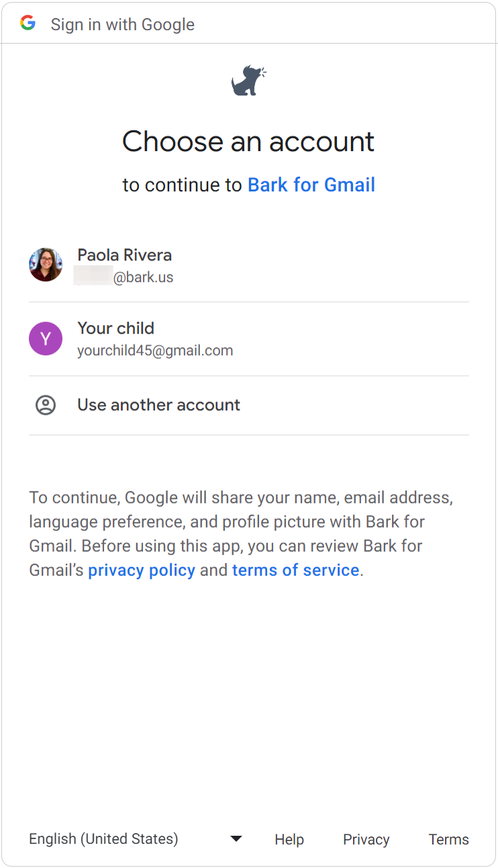Choose Use another account

click(158, 405)
